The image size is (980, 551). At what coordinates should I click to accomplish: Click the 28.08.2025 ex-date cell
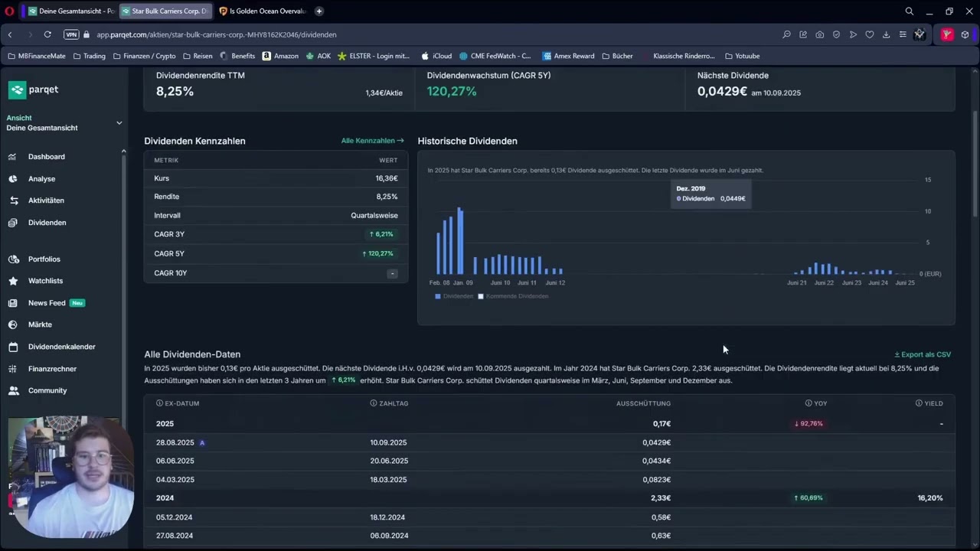[x=175, y=442]
